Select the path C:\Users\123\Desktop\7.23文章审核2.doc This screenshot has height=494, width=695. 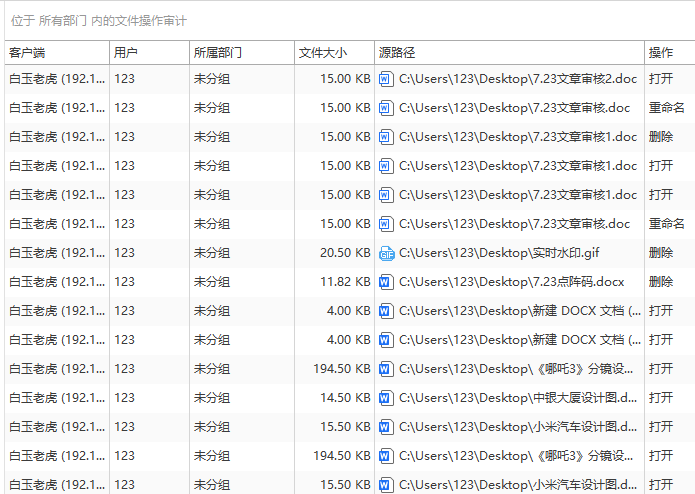pos(518,79)
